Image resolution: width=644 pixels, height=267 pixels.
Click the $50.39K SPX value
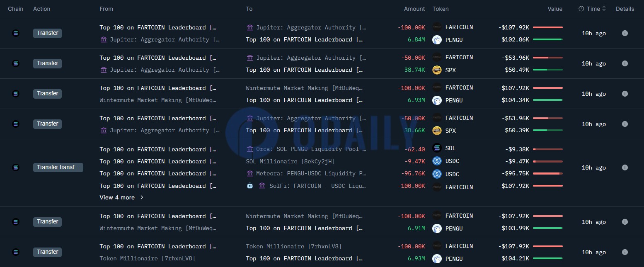[517, 130]
